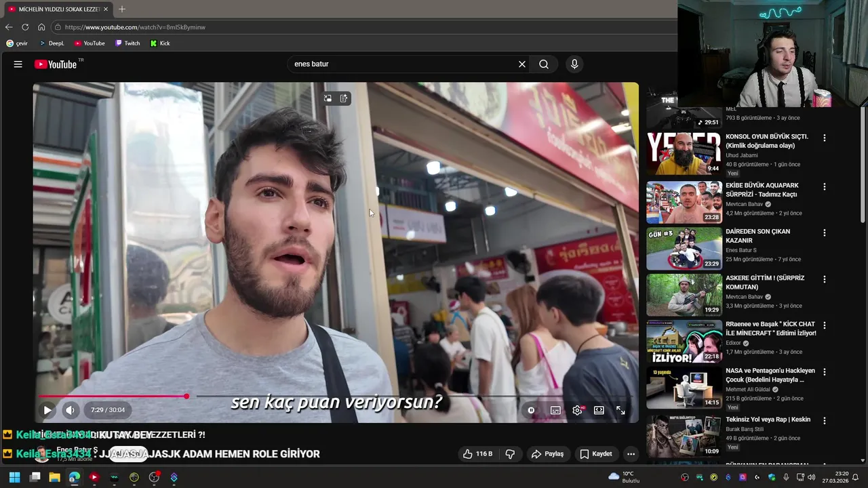Visit Mehmet Ali Güldai channel
The height and width of the screenshot is (488, 868).
click(749, 390)
